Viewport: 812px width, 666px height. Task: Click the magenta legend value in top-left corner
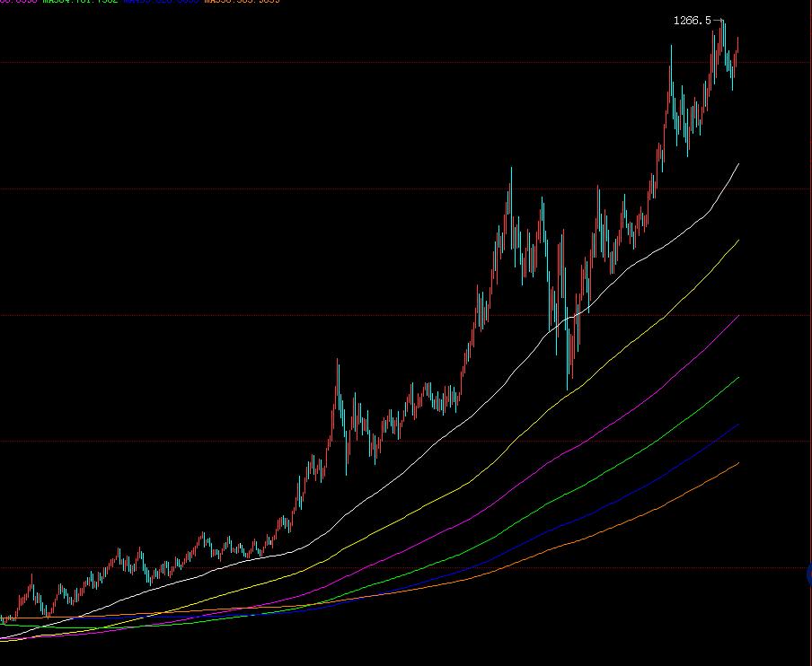[x=18, y=2]
